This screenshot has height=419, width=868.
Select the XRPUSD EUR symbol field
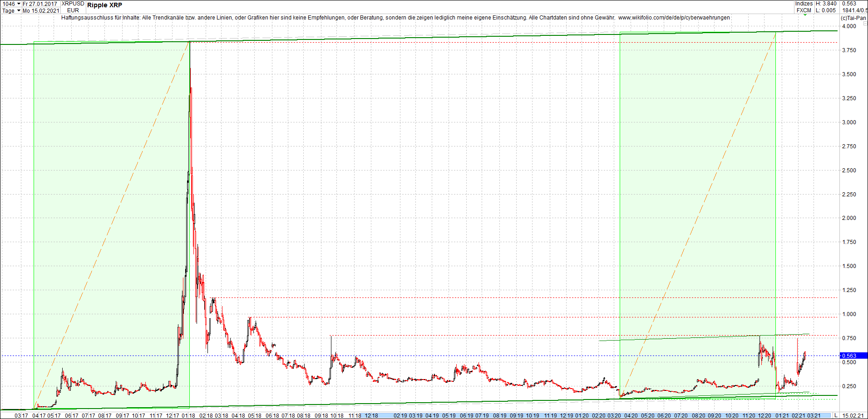(73, 7)
